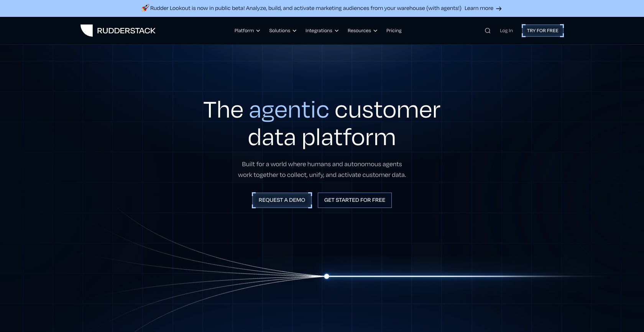644x332 pixels.
Task: Open the search magnifier icon
Action: click(488, 31)
